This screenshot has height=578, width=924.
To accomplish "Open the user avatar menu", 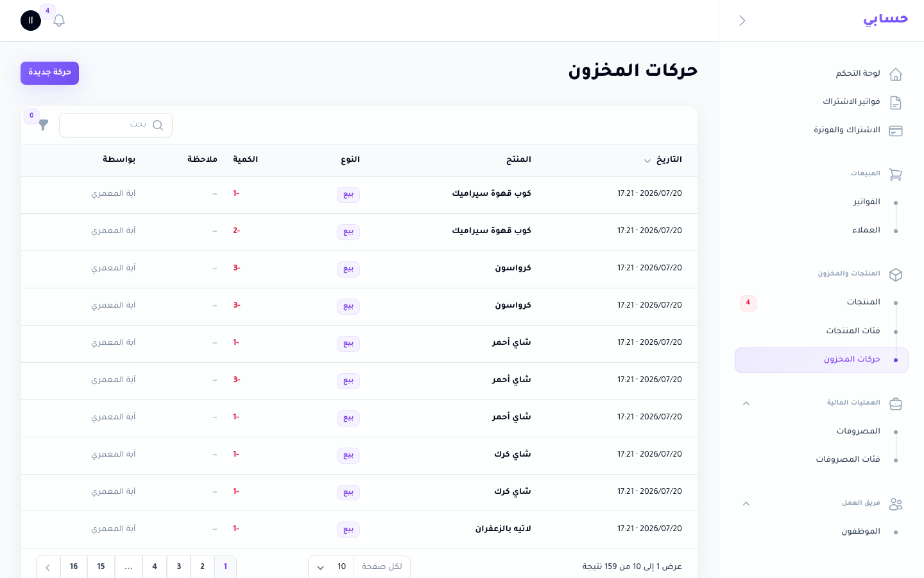I will tap(31, 21).
